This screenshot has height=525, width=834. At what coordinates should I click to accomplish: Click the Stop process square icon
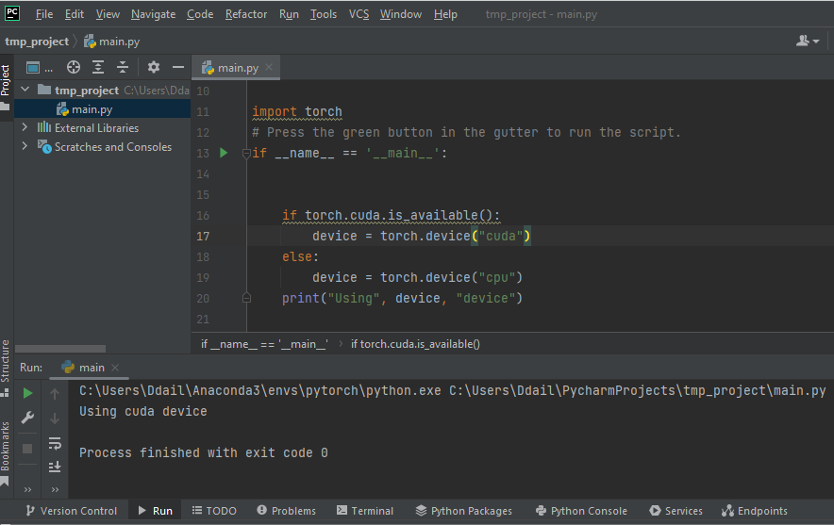(x=27, y=449)
